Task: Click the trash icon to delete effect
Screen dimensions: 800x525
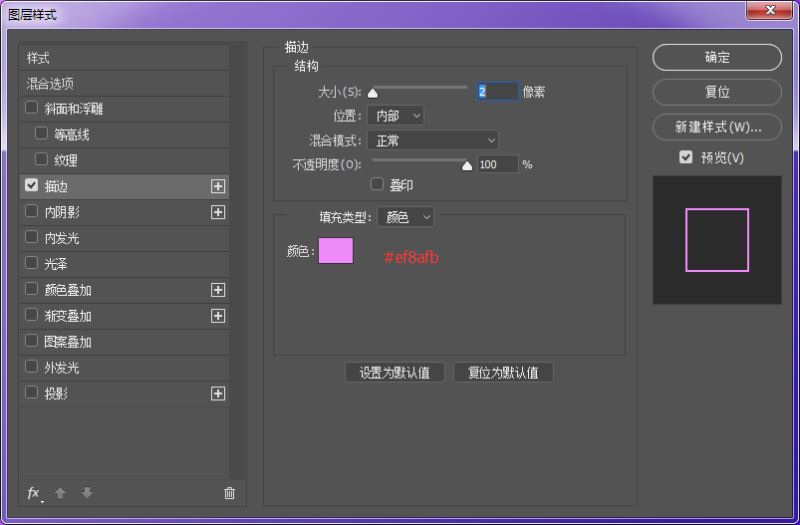Action: (x=230, y=493)
